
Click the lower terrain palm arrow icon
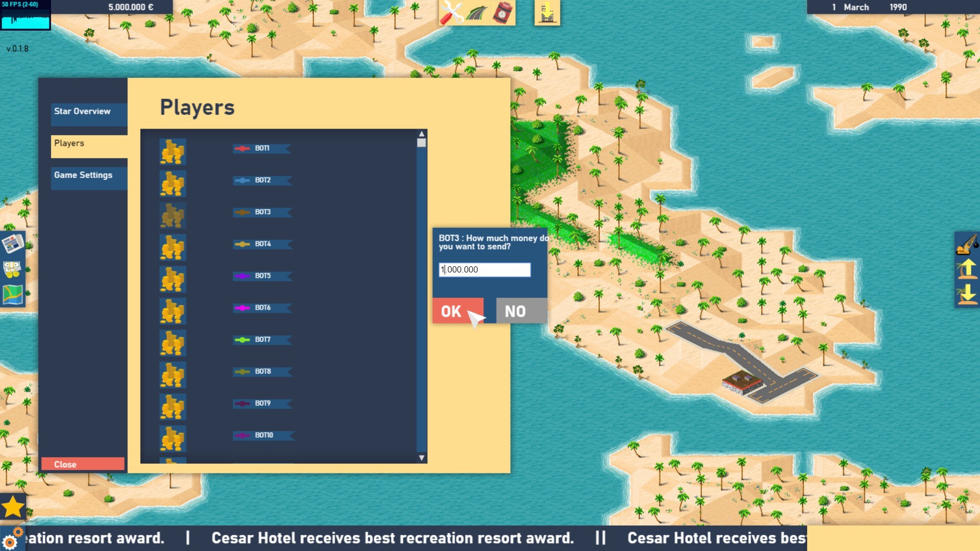(x=967, y=295)
